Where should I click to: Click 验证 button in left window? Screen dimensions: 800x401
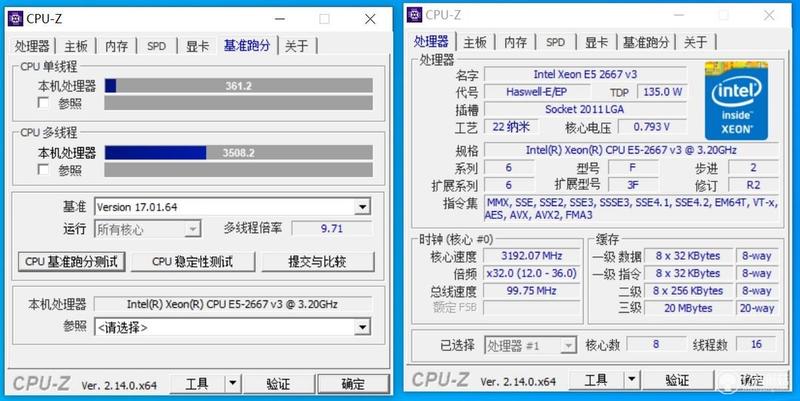(x=278, y=383)
